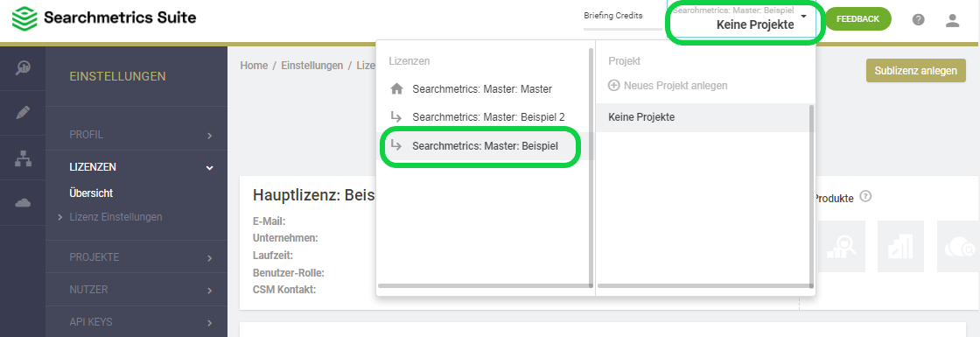Click the licenses list vertical scrollbar
This screenshot has width=980, height=337.
tap(591, 164)
